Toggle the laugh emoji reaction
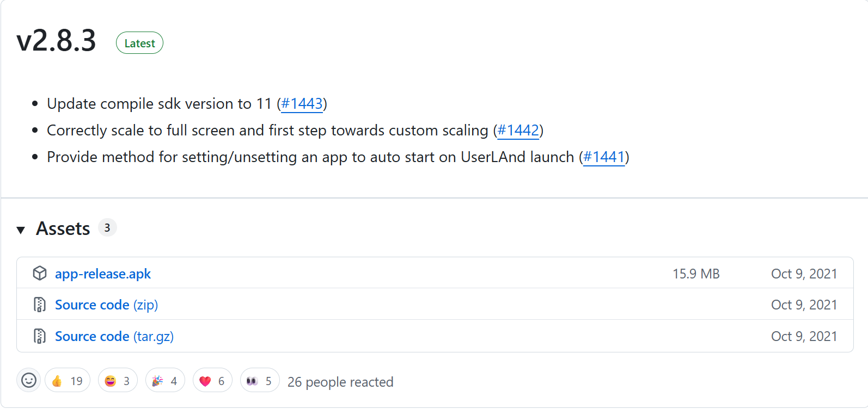Viewport: 868px width, 409px height. (x=118, y=381)
